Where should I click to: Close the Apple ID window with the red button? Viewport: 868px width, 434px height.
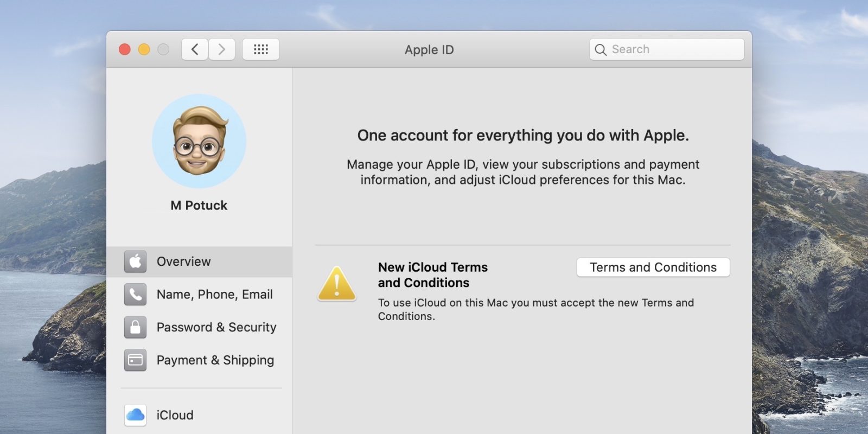[x=125, y=49]
